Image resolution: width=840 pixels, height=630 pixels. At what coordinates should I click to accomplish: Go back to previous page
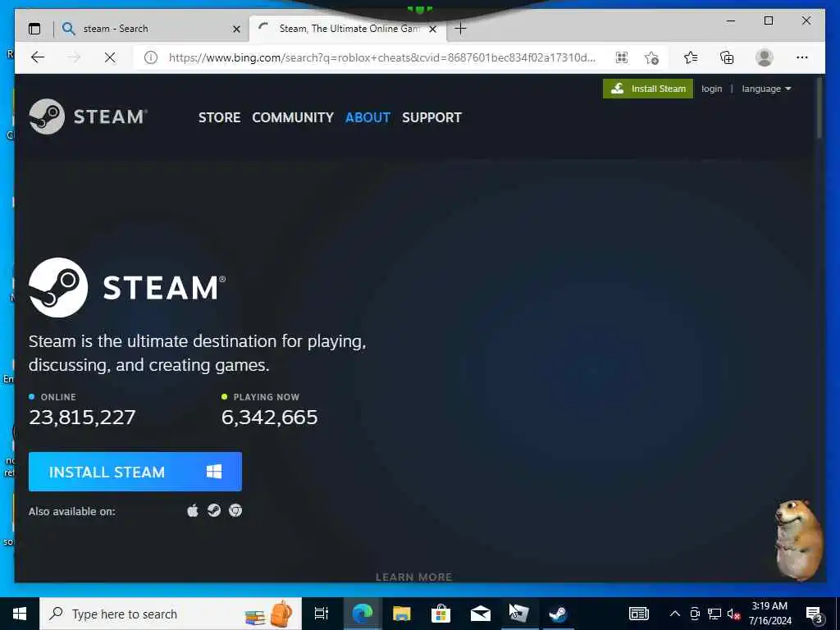pyautogui.click(x=38, y=57)
